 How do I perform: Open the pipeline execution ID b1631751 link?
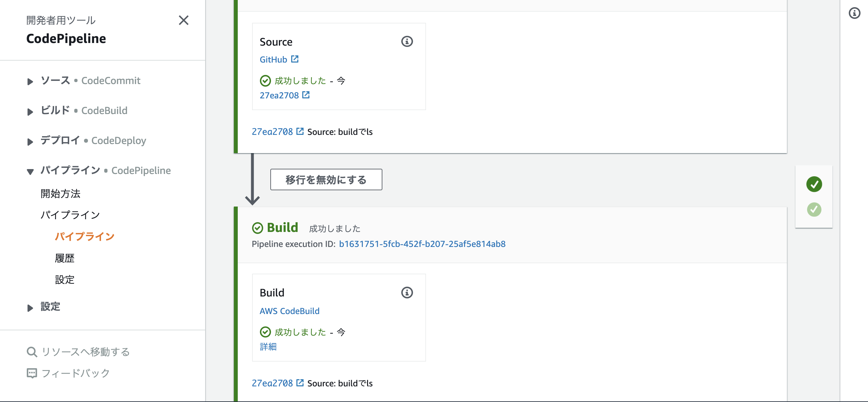click(x=422, y=244)
